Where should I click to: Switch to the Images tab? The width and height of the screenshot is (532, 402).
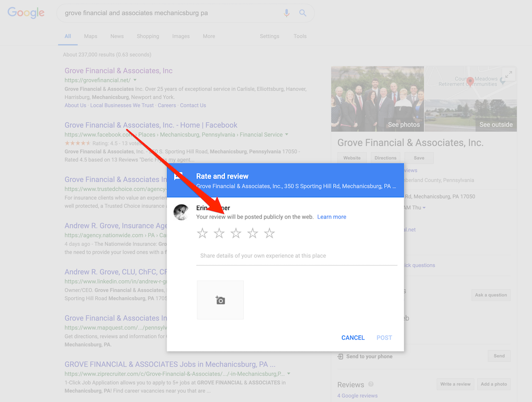[181, 36]
